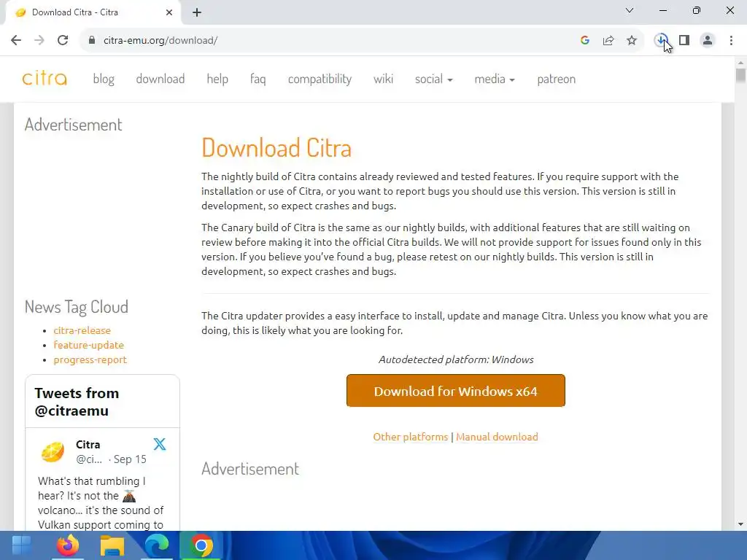Viewport: 747px width, 560px height.
Task: Open Firefox from the taskbar
Action: click(x=67, y=545)
